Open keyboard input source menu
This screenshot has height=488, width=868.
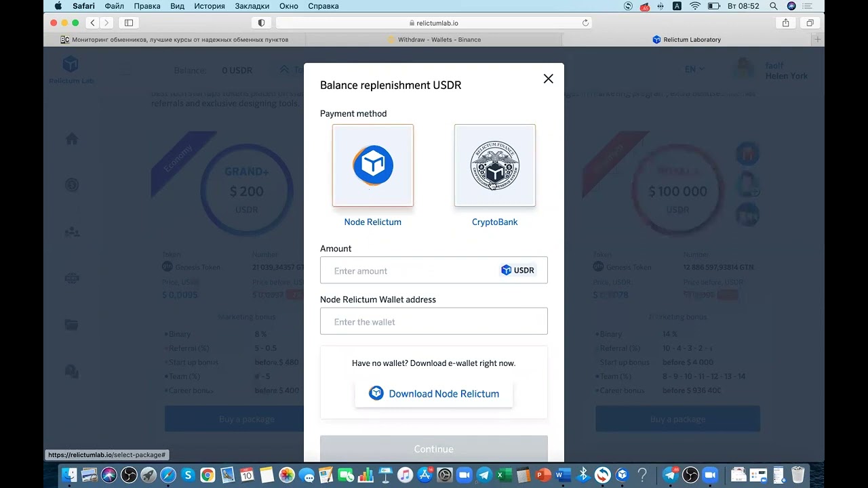(677, 6)
